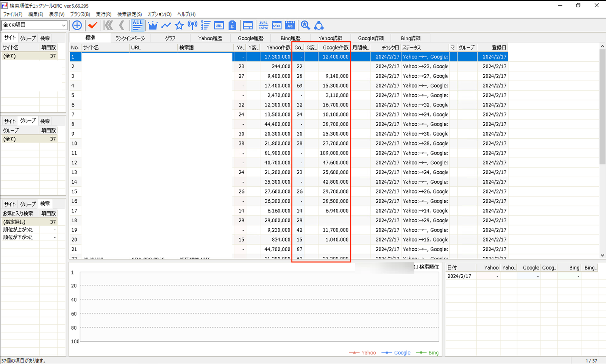The width and height of the screenshot is (606, 364).
Task: Open the 表示(V) menu
Action: [x=56, y=14]
